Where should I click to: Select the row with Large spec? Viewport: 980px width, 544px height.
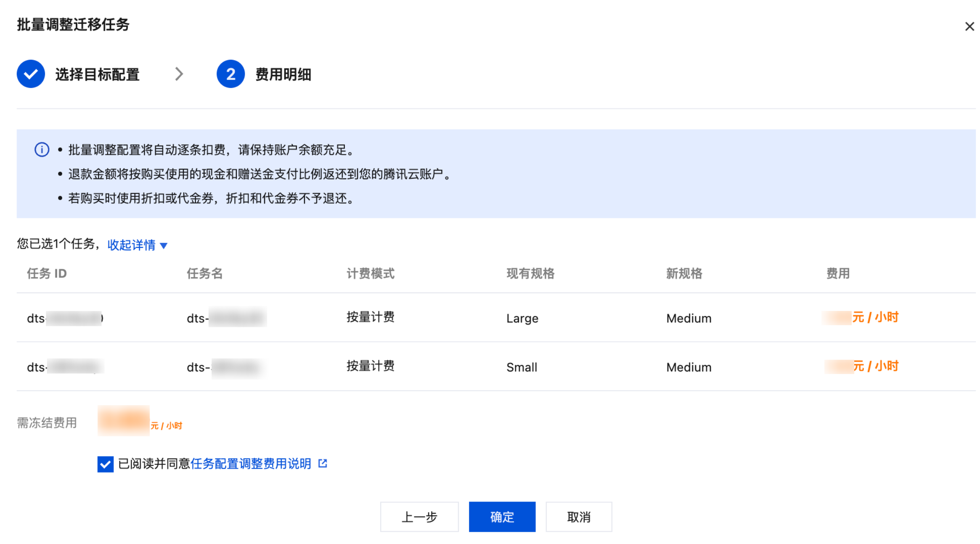[522, 318]
